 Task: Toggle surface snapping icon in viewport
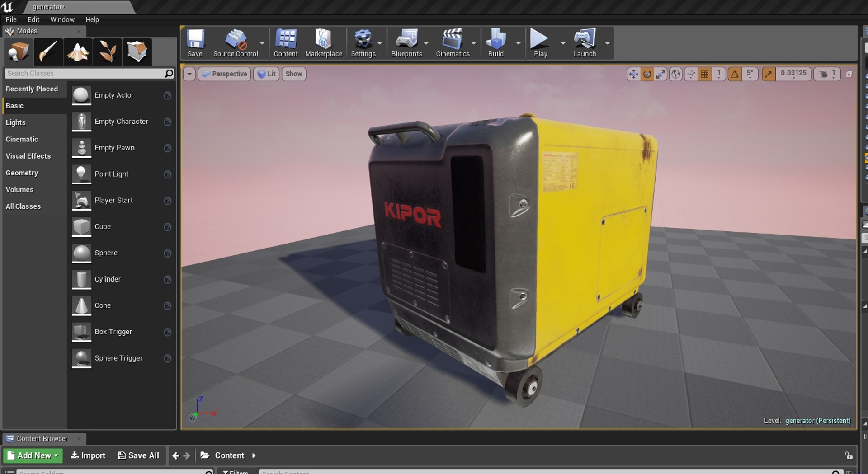tap(690, 74)
